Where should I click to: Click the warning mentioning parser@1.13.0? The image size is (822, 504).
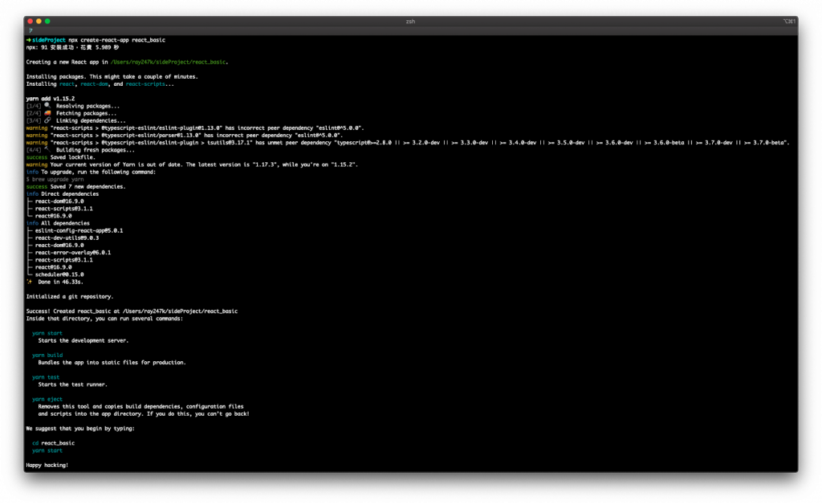click(x=185, y=135)
